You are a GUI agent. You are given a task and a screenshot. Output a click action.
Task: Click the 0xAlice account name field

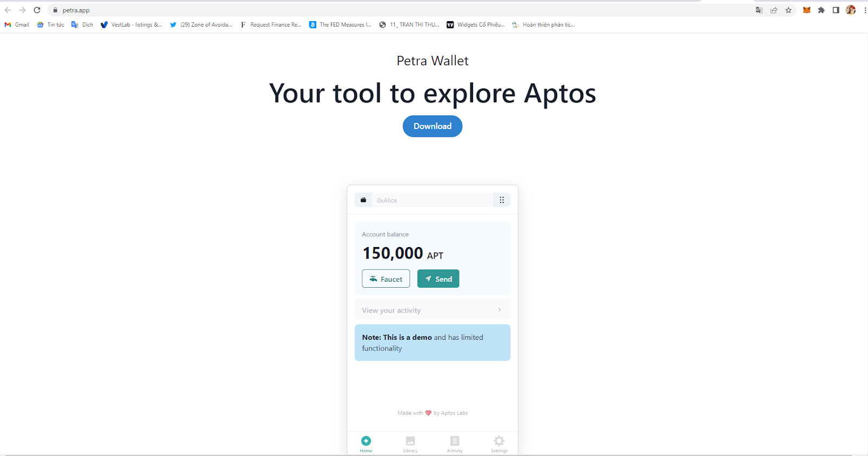pos(432,200)
